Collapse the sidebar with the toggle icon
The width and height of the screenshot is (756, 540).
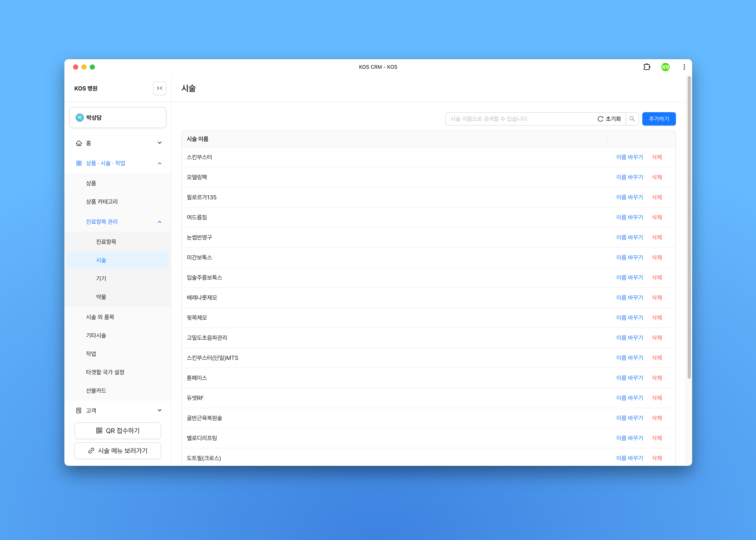(x=160, y=88)
